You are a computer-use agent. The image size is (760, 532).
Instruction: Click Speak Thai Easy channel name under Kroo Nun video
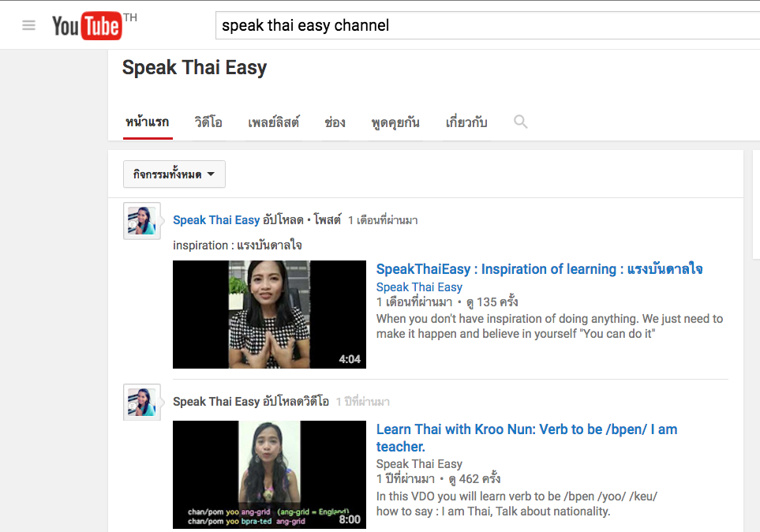[419, 464]
